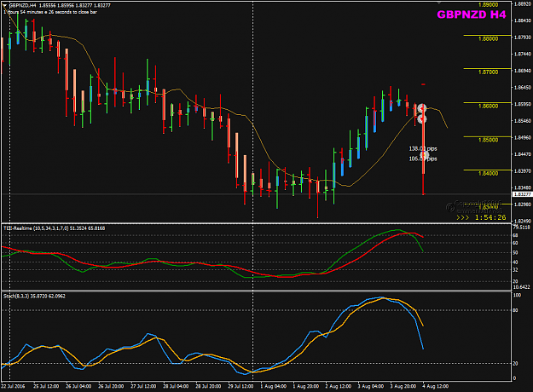533x392 pixels.
Task: Click level 68 on the TDI scale
Action: (515, 235)
